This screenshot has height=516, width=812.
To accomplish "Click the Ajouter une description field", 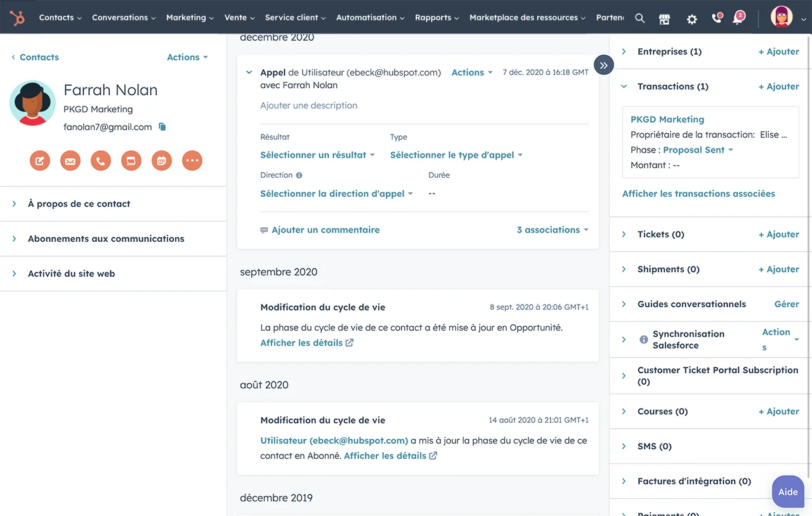I will (x=309, y=105).
